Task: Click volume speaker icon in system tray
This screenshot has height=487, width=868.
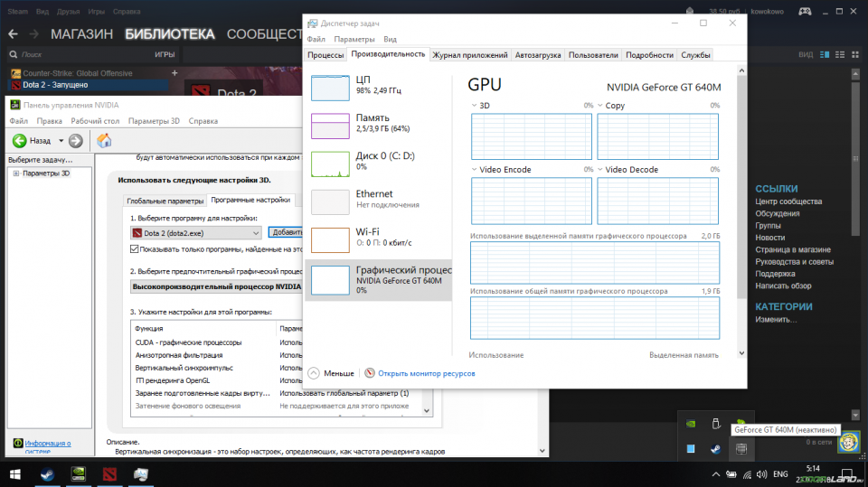Action: coord(761,474)
